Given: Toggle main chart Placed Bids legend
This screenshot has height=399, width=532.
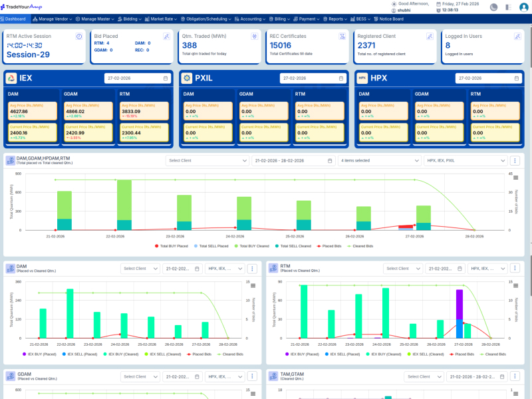Looking at the screenshot, I should pos(329,246).
